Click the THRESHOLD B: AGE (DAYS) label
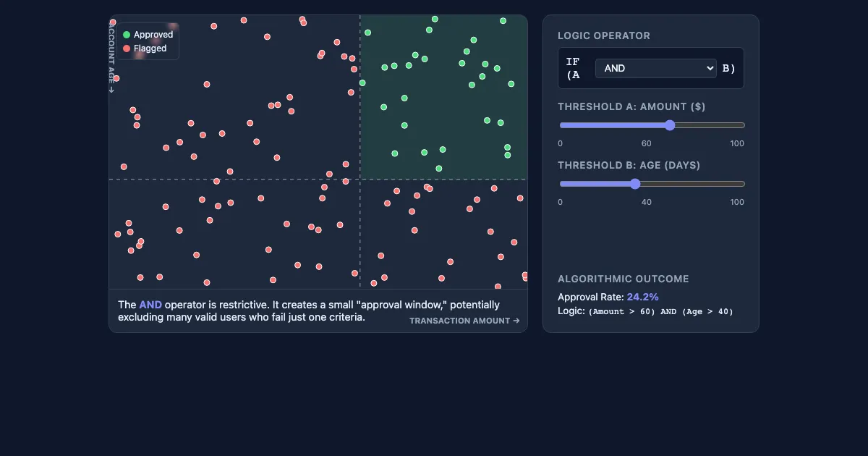The height and width of the screenshot is (456, 868). pyautogui.click(x=629, y=165)
